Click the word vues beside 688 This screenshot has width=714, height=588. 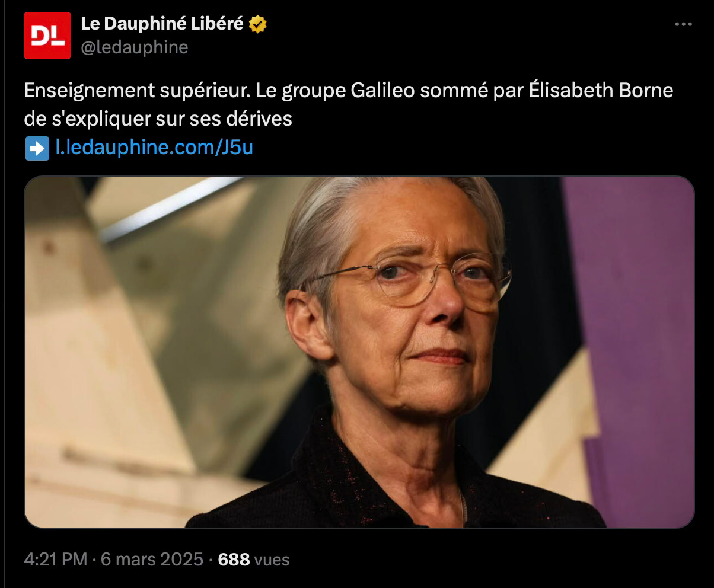272,559
